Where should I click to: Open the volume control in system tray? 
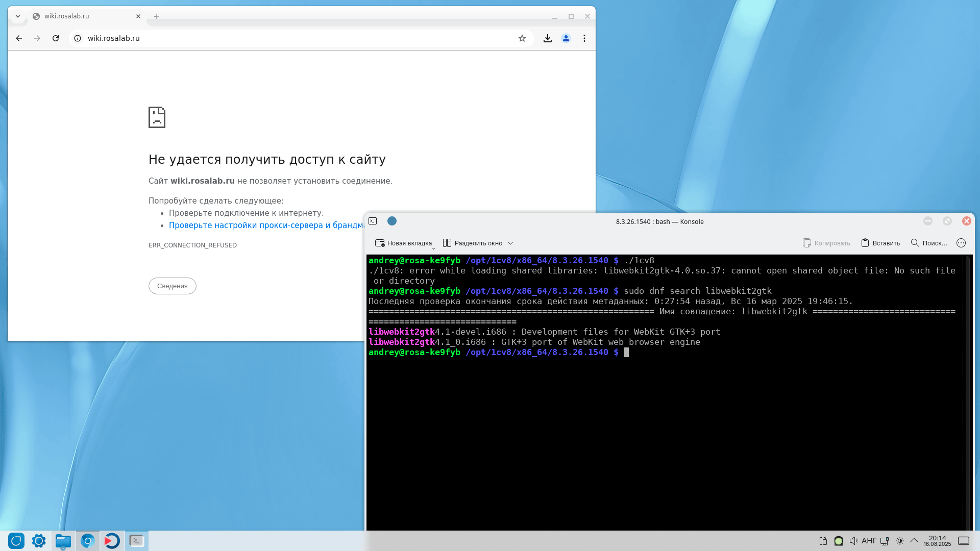point(853,541)
